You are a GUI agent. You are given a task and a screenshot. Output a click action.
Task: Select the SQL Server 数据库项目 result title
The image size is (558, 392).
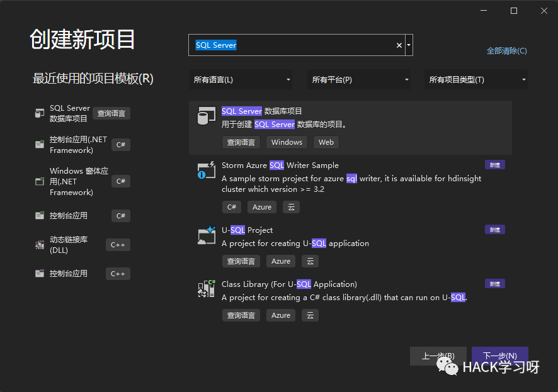[x=261, y=111]
